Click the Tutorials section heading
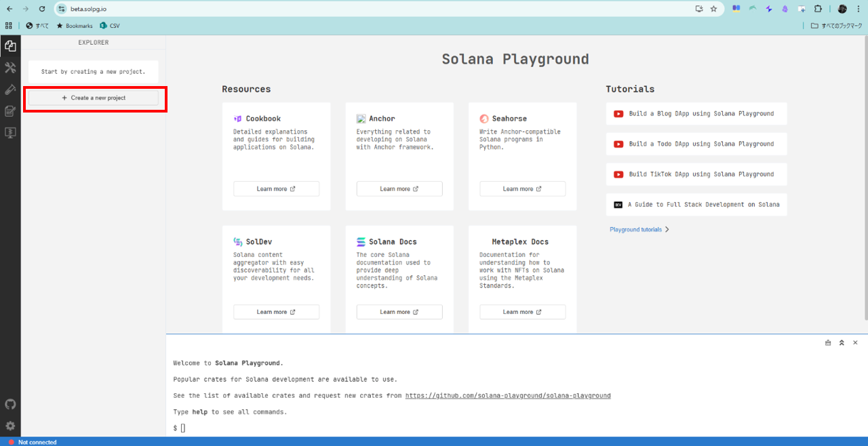This screenshot has width=868, height=446. tap(630, 89)
